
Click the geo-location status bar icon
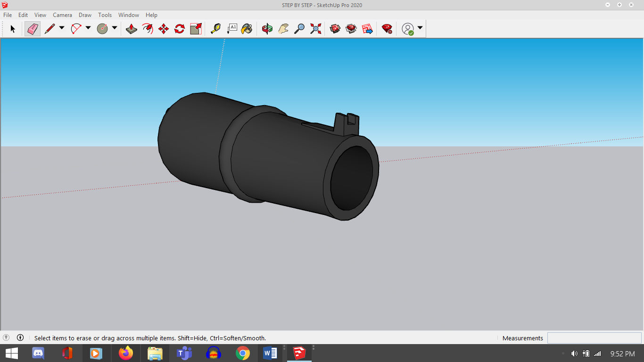(x=6, y=337)
